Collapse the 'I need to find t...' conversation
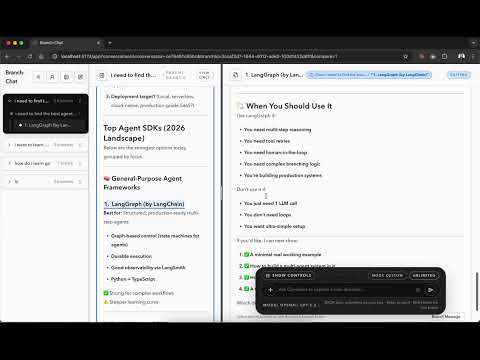Viewport: 480px width, 360px height. coord(10,101)
